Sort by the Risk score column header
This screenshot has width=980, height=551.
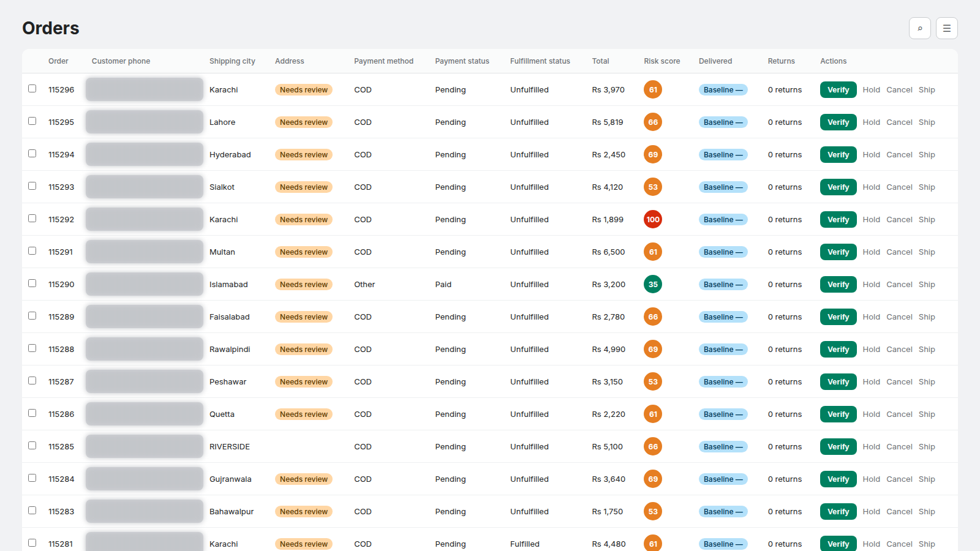click(x=661, y=61)
